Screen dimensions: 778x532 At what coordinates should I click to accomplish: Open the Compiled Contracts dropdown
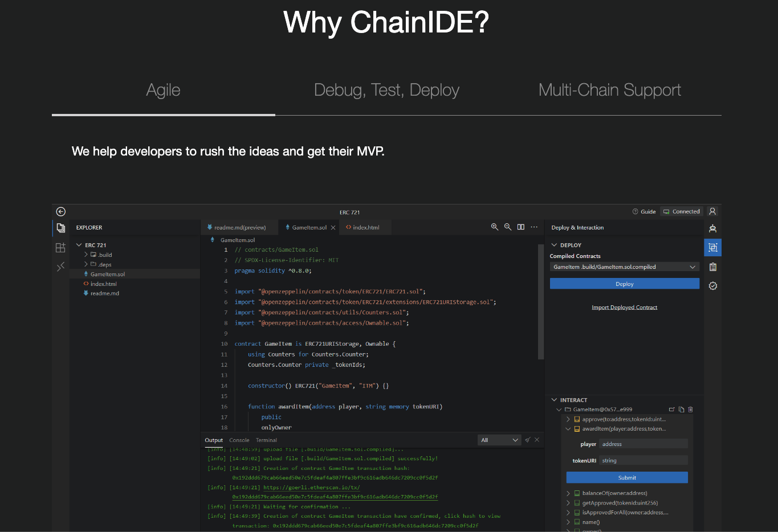click(624, 267)
